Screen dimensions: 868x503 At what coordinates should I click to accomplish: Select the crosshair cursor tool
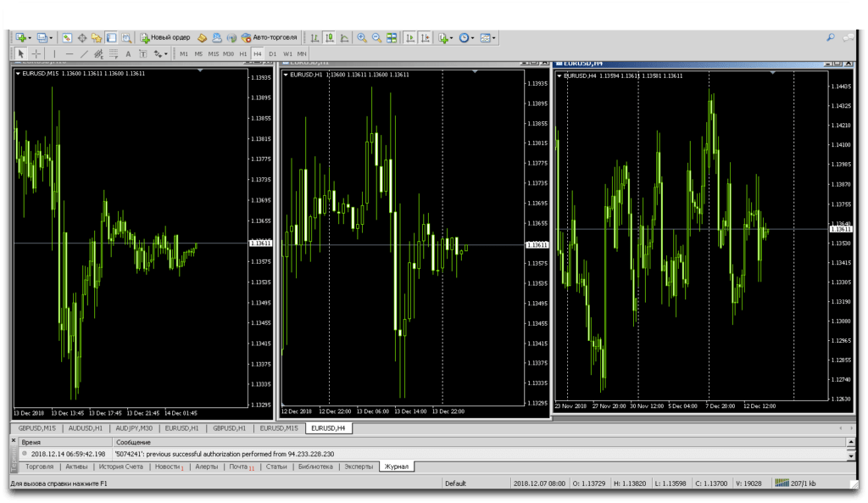tap(36, 53)
